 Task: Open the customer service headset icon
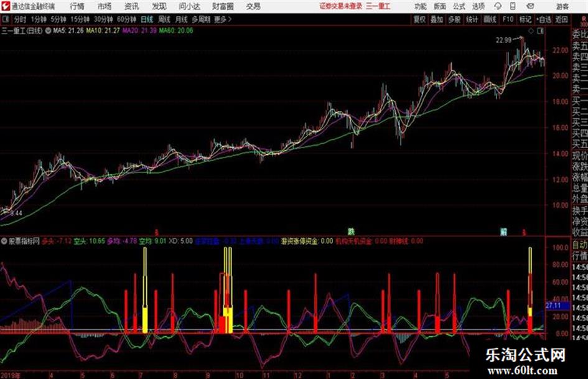(x=498, y=6)
